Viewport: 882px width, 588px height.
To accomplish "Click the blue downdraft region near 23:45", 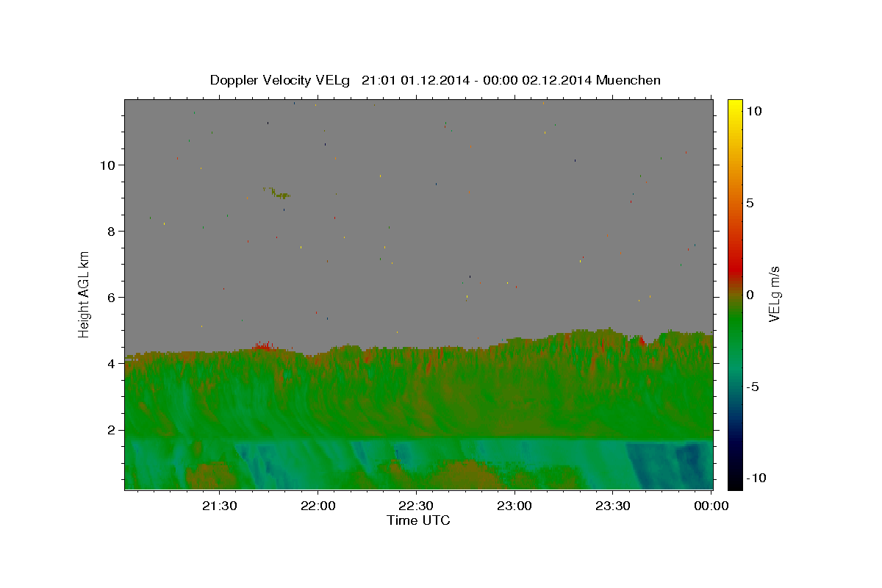I will pos(667,465).
